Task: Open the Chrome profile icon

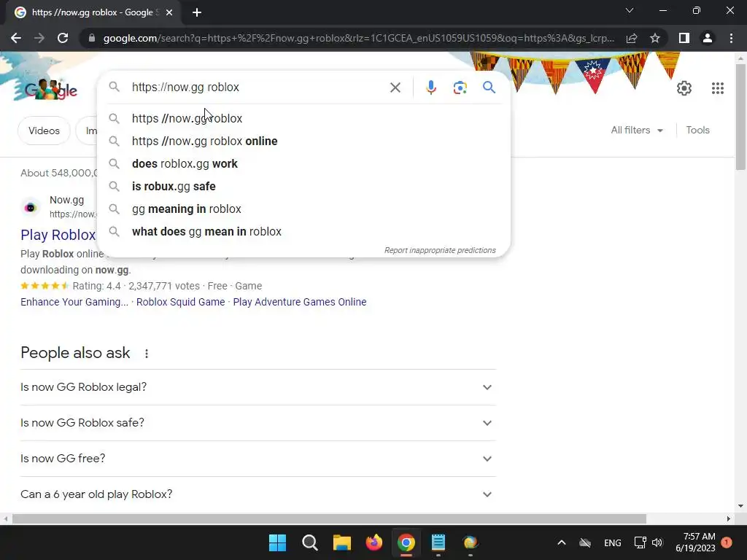Action: [x=708, y=38]
